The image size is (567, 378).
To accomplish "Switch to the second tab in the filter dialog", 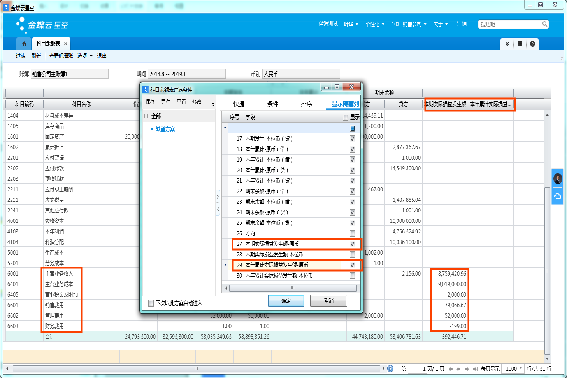I will (272, 104).
